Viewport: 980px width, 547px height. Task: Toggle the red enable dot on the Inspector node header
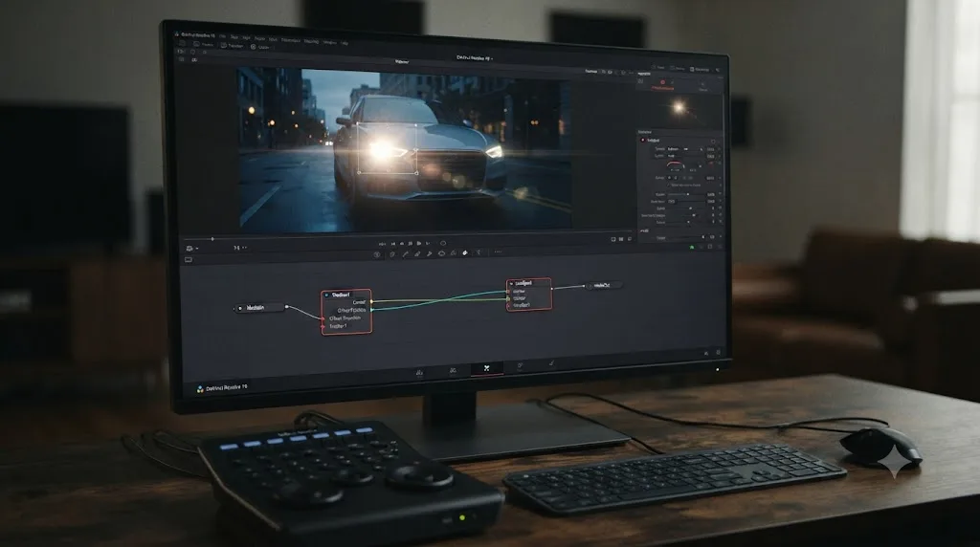click(x=642, y=141)
